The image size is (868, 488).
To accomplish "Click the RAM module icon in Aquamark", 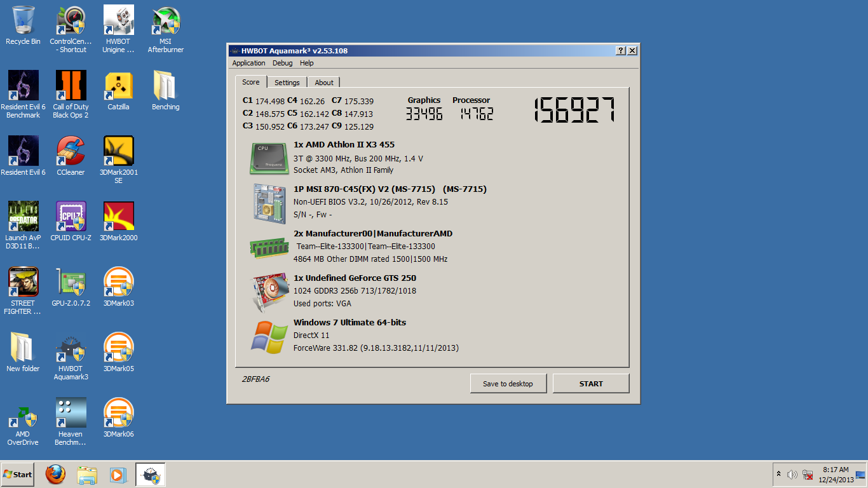I will 269,247.
